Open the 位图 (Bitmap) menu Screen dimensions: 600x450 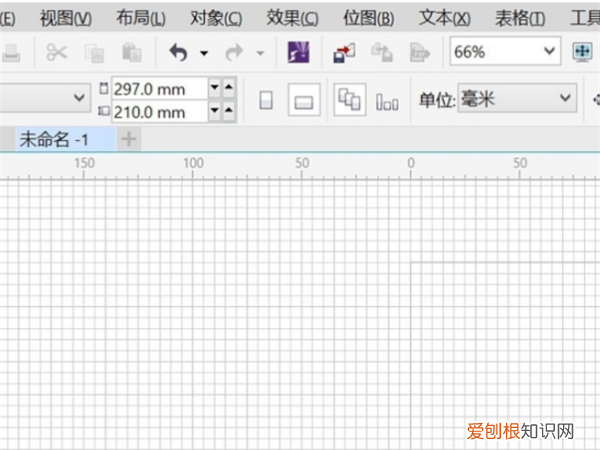click(368, 18)
